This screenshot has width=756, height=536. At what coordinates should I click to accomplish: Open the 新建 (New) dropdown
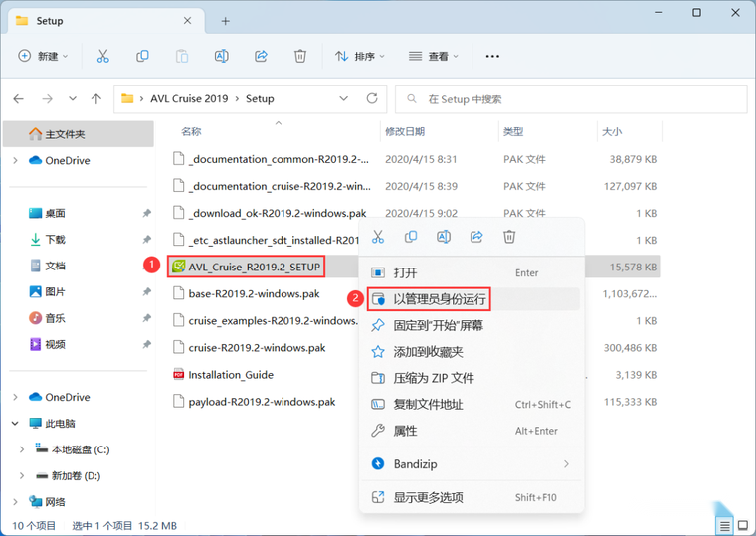(x=43, y=56)
